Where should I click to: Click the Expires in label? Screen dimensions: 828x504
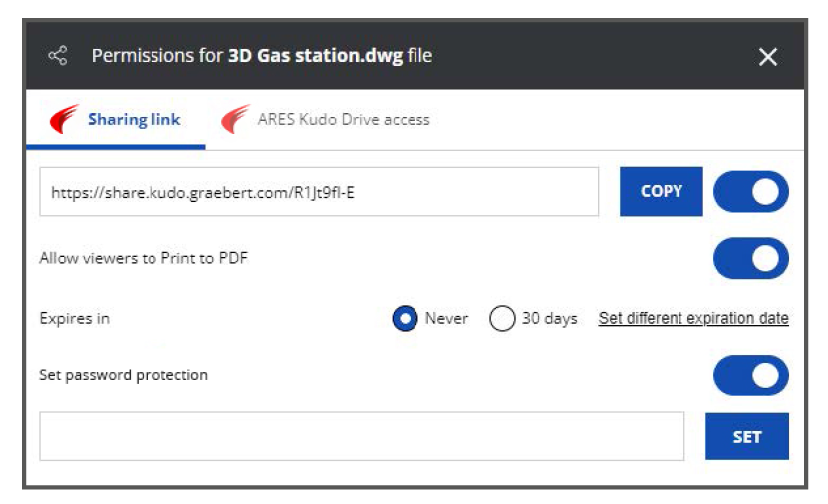click(x=74, y=319)
